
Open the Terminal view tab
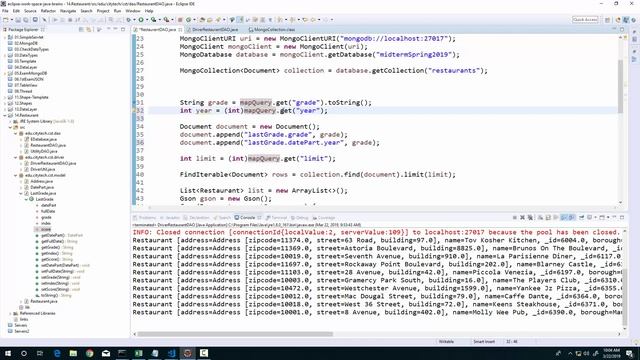276,218
